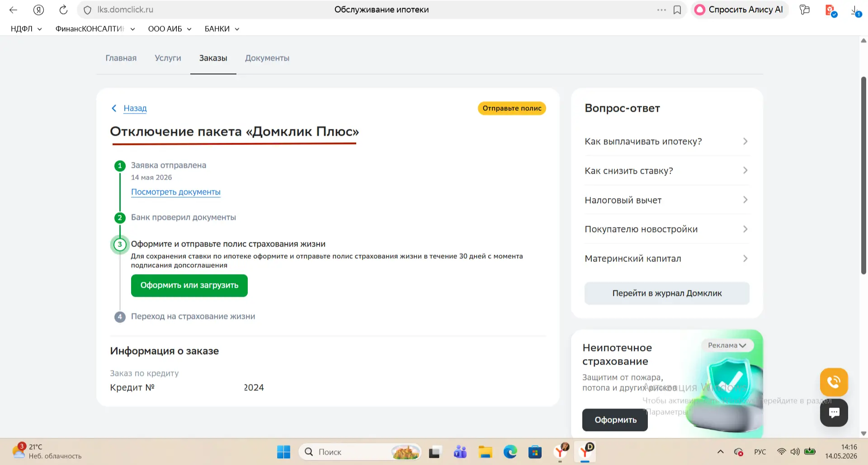Click the site protection shield icon
The image size is (868, 465).
87,10
